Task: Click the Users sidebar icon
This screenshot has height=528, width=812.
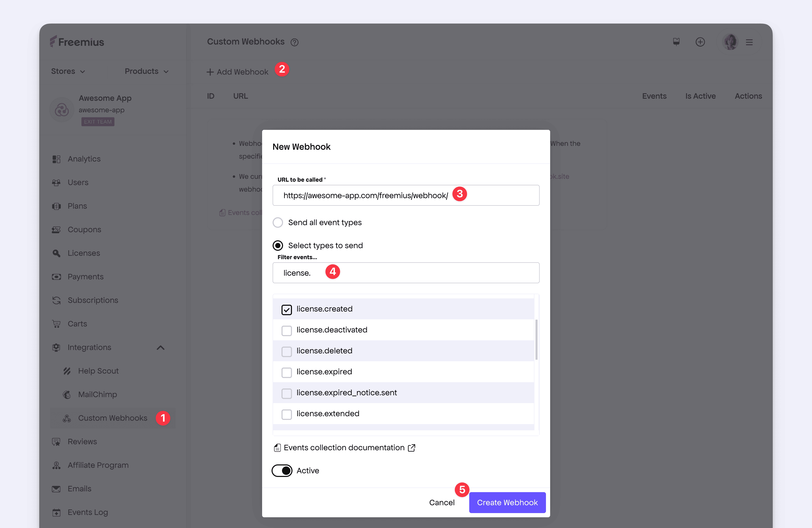Action: click(56, 183)
